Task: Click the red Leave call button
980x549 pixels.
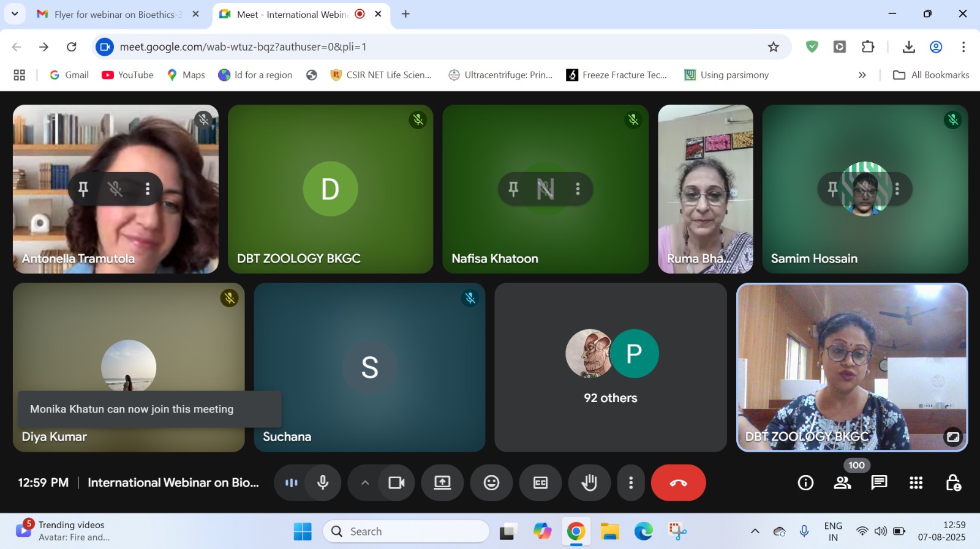Action: tap(678, 483)
